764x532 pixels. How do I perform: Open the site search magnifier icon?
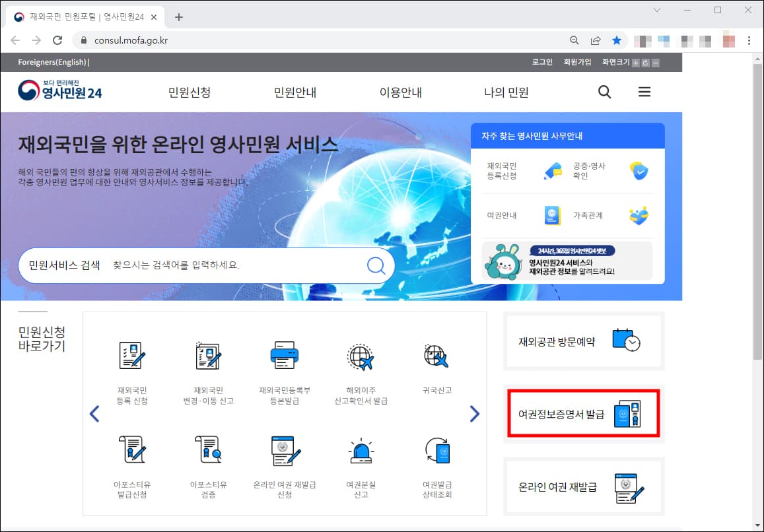(x=604, y=92)
